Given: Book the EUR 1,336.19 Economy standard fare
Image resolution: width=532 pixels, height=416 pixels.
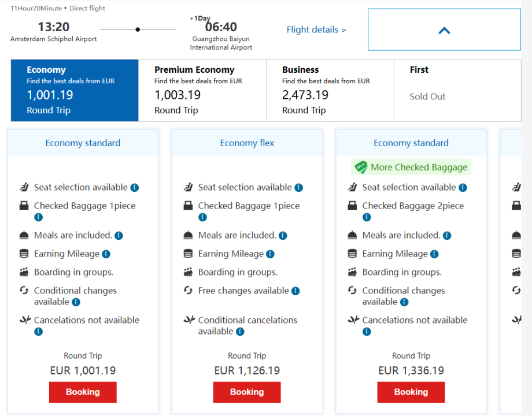Looking at the screenshot, I should pyautogui.click(x=411, y=392).
